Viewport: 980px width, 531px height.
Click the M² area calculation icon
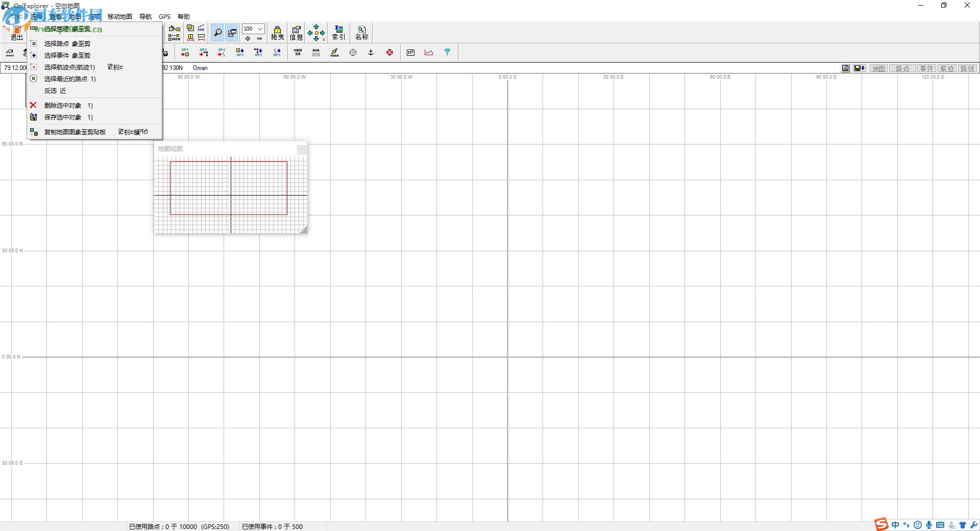[x=410, y=52]
